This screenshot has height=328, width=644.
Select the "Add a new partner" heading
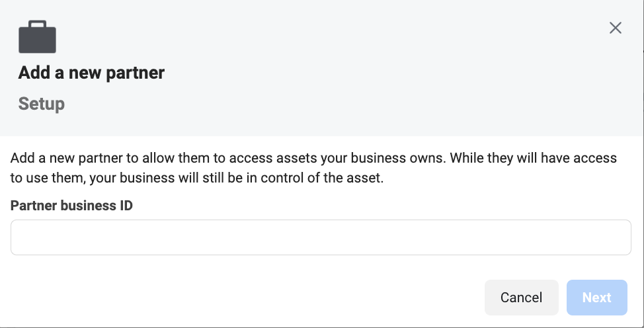pyautogui.click(x=91, y=73)
